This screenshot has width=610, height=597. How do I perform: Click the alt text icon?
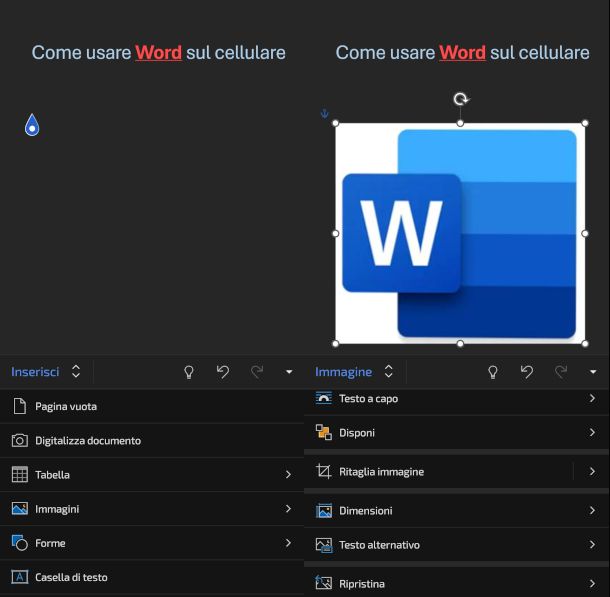point(324,545)
